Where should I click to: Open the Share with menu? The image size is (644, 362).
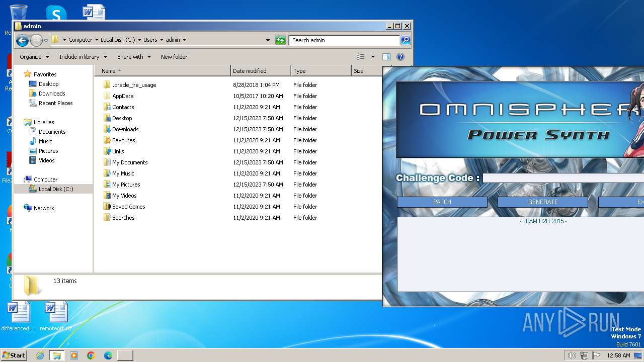click(134, 57)
